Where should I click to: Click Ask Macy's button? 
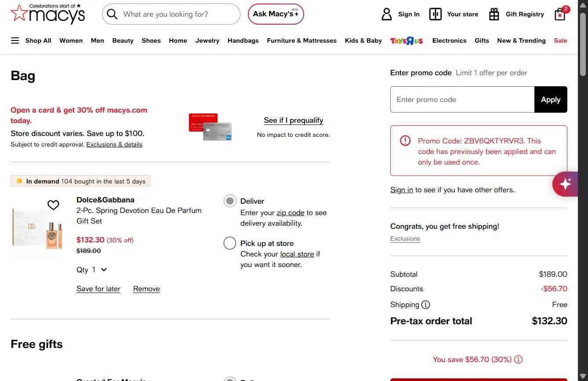276,14
